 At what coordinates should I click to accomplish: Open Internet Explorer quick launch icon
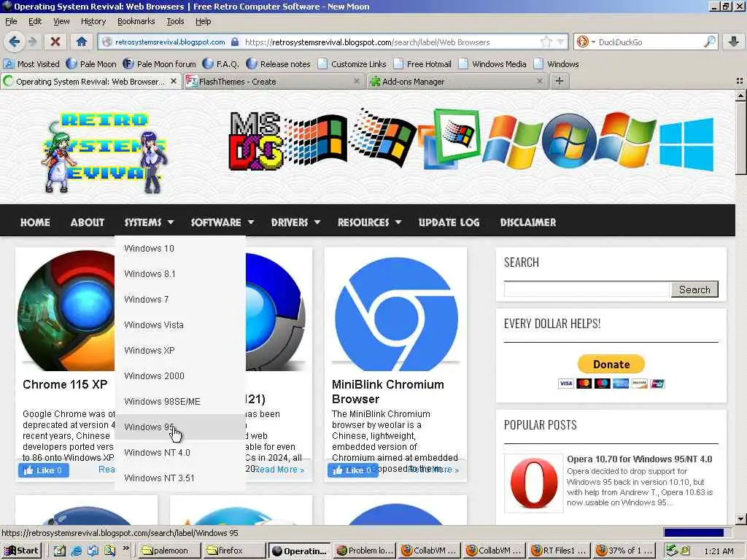pyautogui.click(x=76, y=551)
